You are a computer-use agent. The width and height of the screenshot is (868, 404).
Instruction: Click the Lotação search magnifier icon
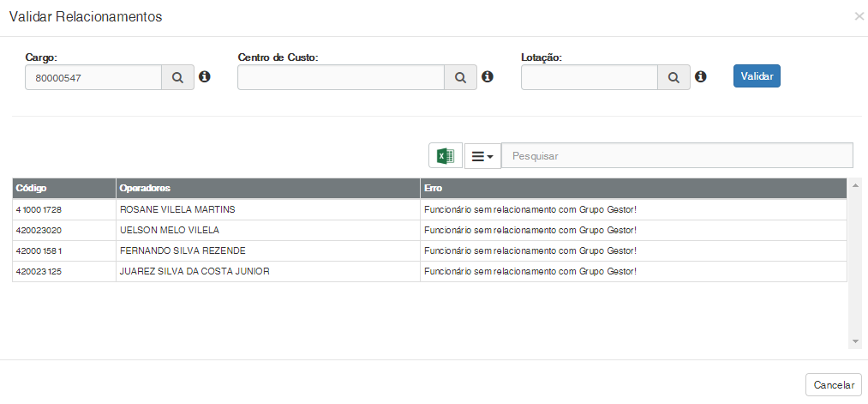[x=673, y=77]
